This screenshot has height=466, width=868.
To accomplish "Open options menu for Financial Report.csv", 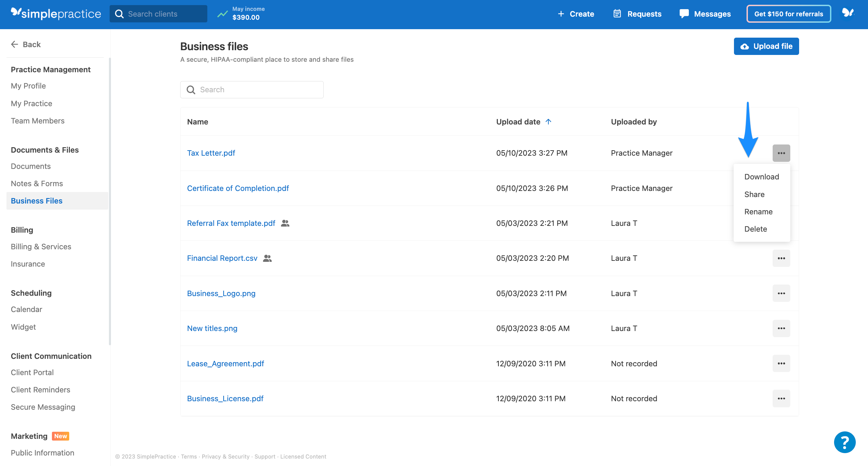I will [781, 258].
